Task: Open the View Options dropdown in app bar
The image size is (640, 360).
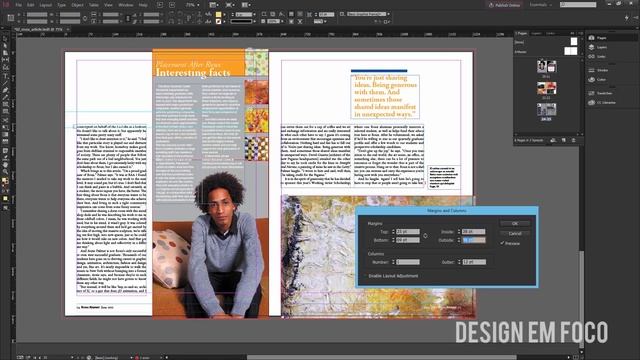Action: 214,5
